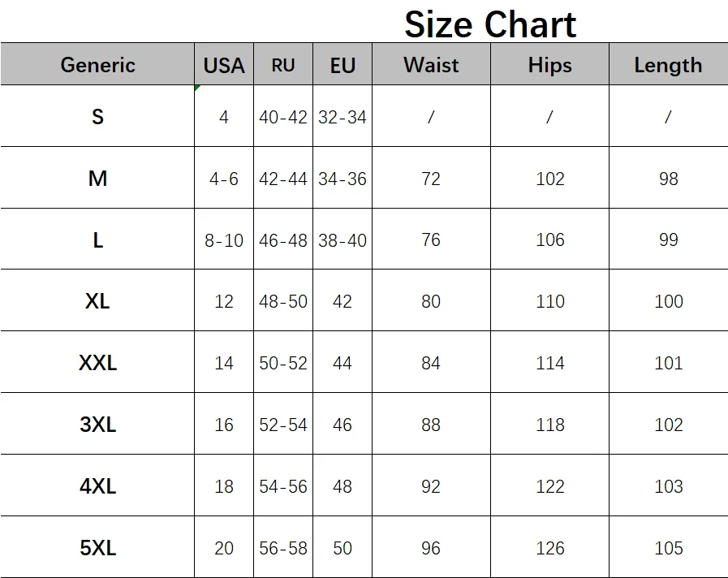Screen dimensions: 728x578
Task: Click the Size Chart title
Action: (490, 24)
